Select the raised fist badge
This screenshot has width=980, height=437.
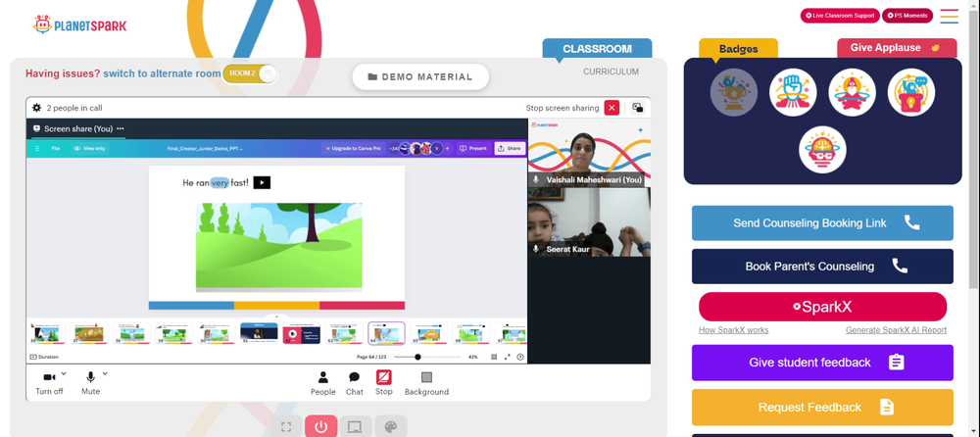tap(793, 92)
